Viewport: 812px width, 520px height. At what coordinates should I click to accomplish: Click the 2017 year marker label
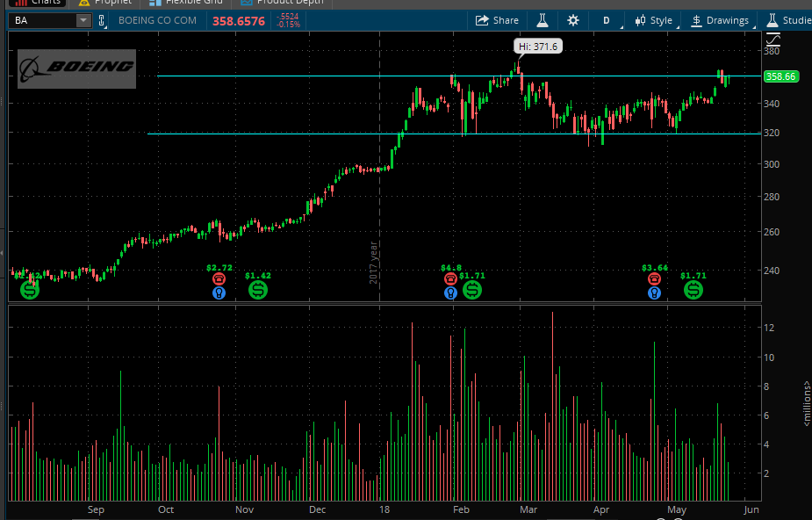(x=373, y=263)
